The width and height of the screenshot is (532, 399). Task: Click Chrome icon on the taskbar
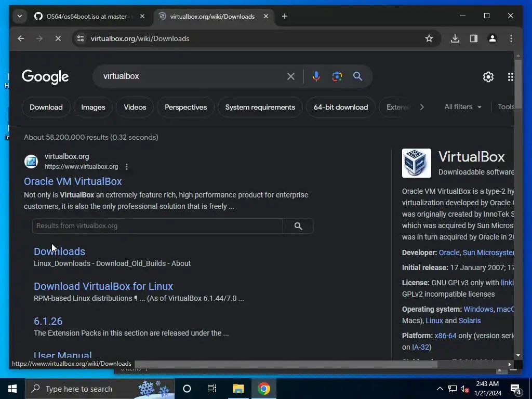tap(263, 389)
